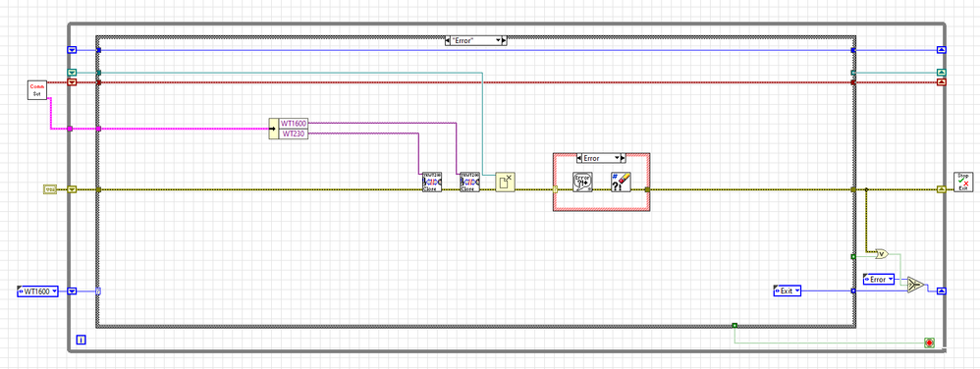The image size is (980, 369).
Task: Click the red loop stop condition terminal
Action: pyautogui.click(x=929, y=343)
